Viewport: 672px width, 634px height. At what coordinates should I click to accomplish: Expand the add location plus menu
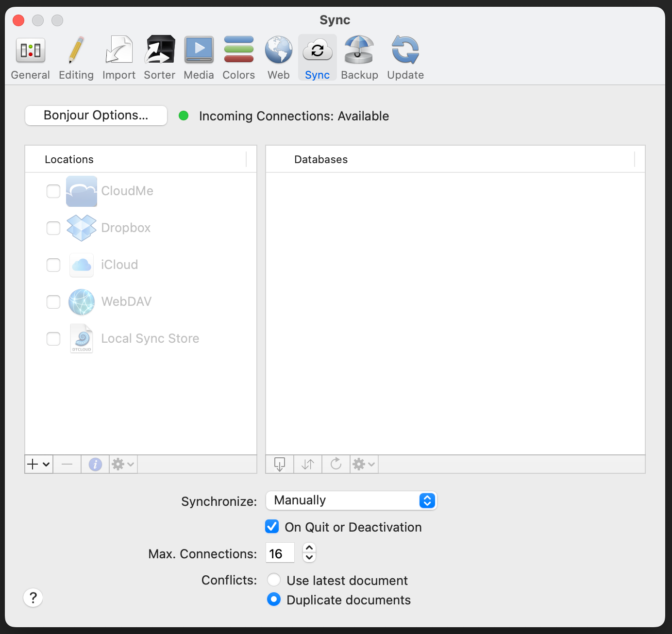39,465
